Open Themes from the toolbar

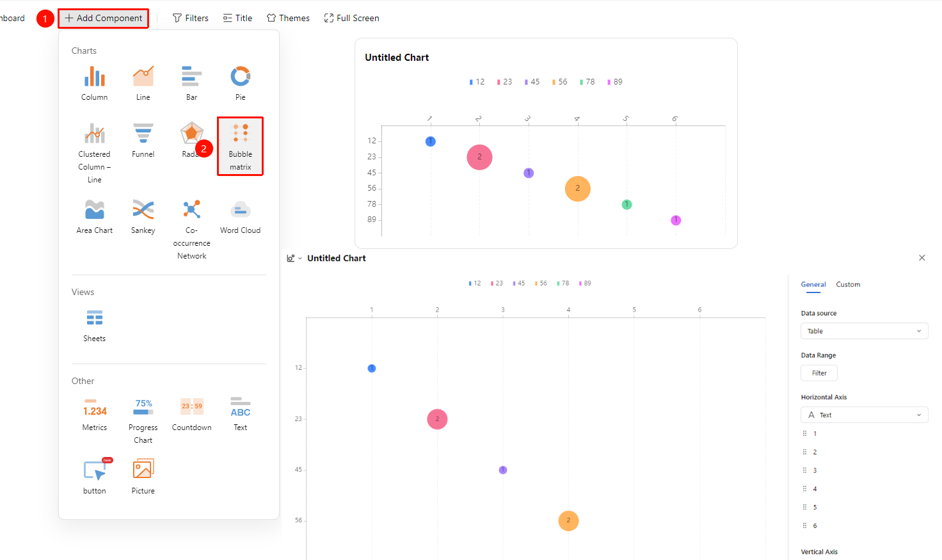[288, 19]
